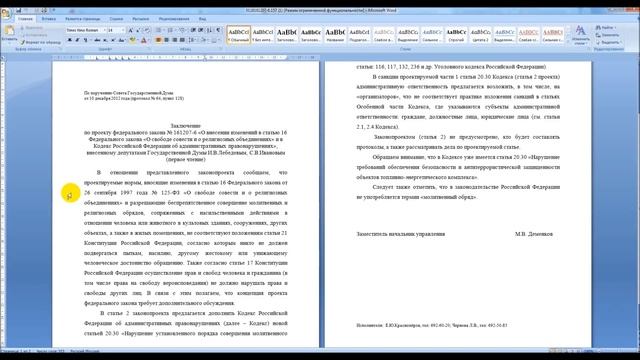Apply the Подзаголовок style
This screenshot has width=640, height=360.
point(359,35)
